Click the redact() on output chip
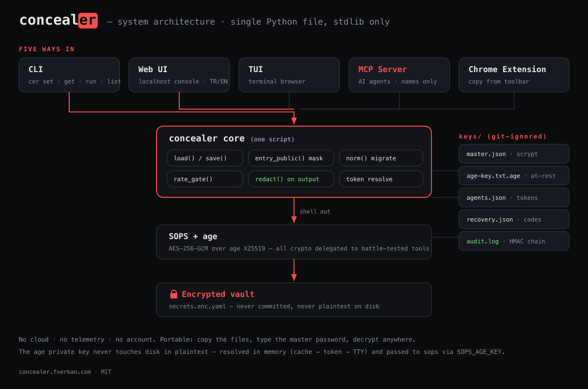 (x=291, y=179)
